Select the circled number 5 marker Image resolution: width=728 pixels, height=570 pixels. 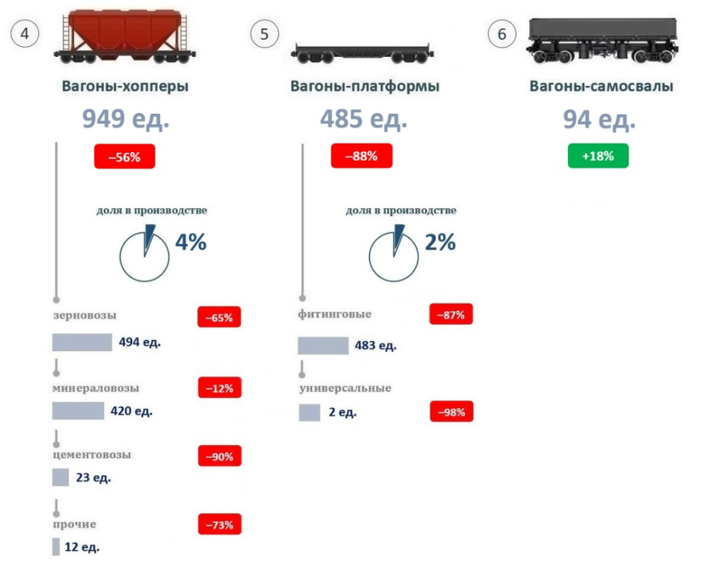[x=264, y=34]
